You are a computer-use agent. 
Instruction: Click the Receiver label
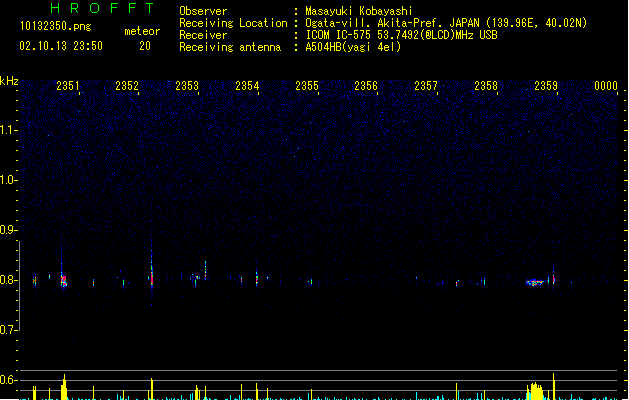(x=203, y=35)
